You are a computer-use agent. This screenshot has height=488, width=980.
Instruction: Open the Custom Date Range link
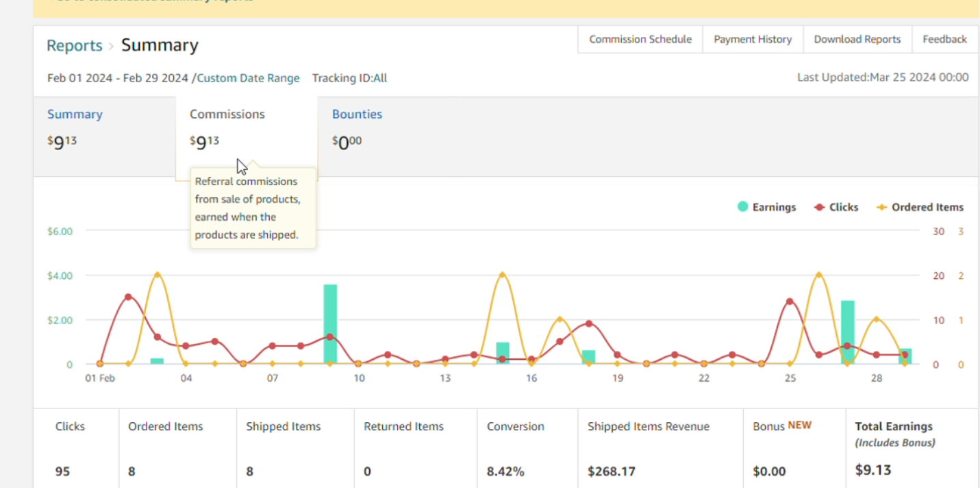(x=248, y=78)
